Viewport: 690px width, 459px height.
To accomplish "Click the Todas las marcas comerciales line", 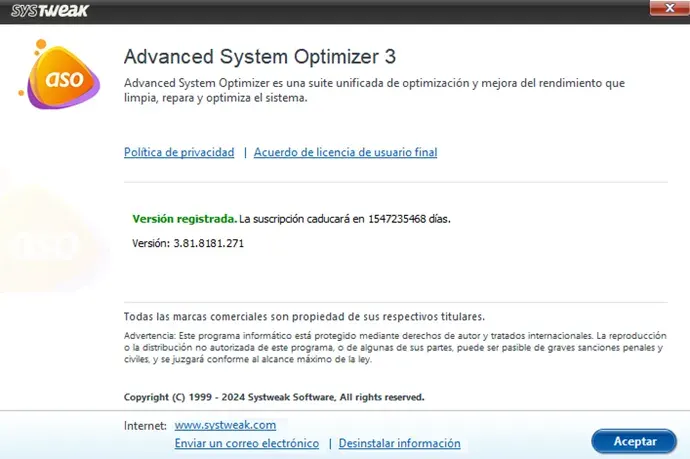I will pyautogui.click(x=304, y=316).
